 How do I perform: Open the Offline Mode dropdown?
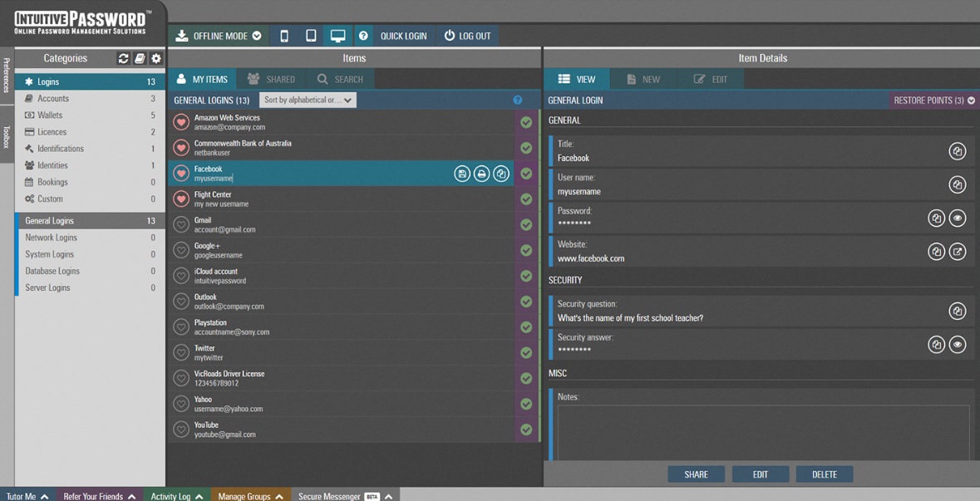[219, 36]
